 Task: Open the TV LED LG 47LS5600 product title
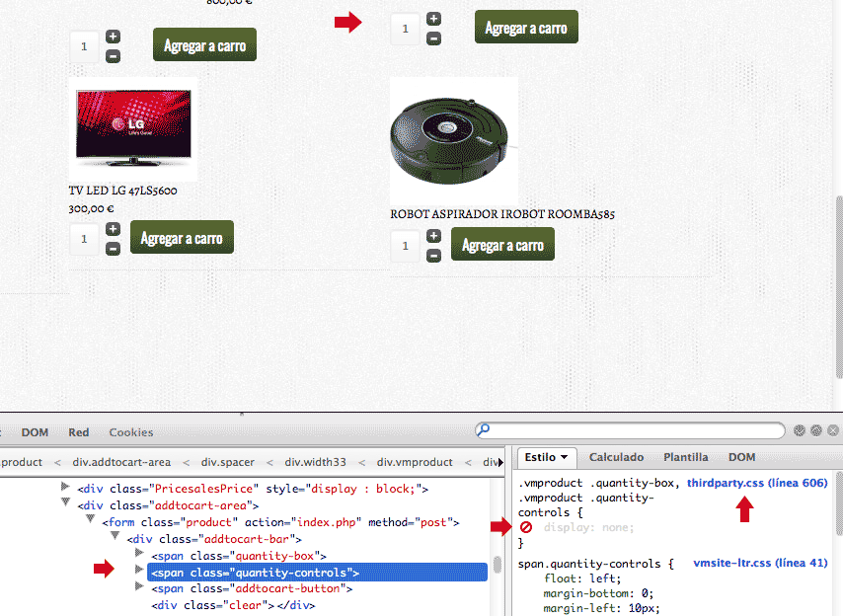(122, 191)
